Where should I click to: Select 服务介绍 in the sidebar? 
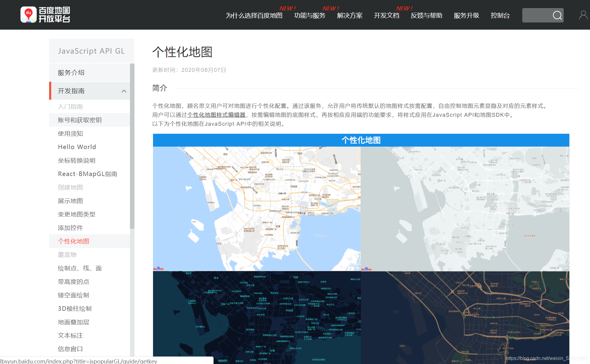coord(90,73)
